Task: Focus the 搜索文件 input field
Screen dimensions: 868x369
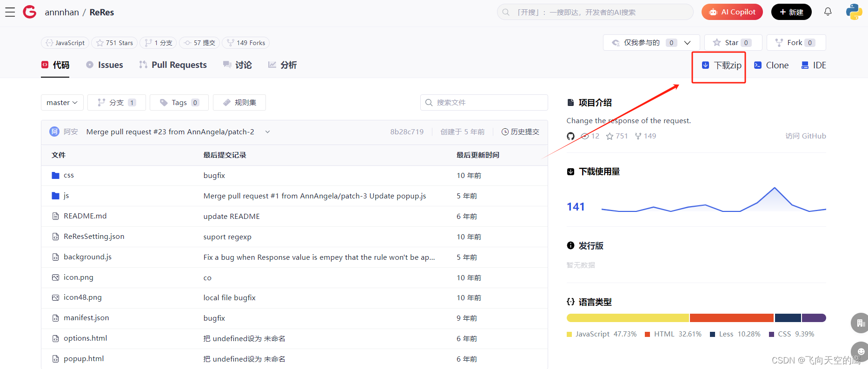Action: pos(484,103)
